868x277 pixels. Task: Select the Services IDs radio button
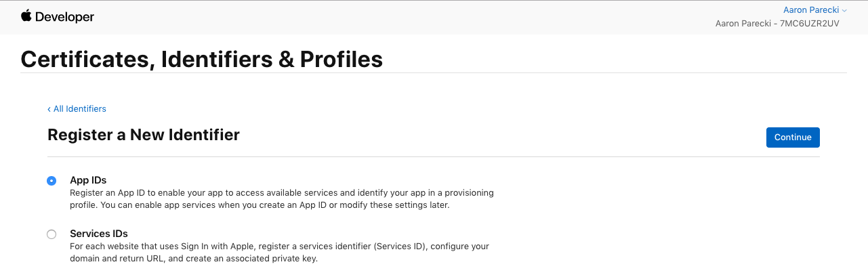tap(51, 234)
